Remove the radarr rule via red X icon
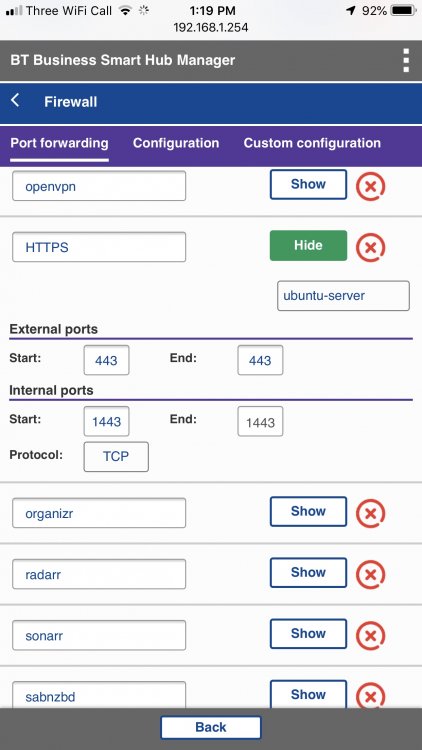This screenshot has width=422, height=750. coord(371,574)
